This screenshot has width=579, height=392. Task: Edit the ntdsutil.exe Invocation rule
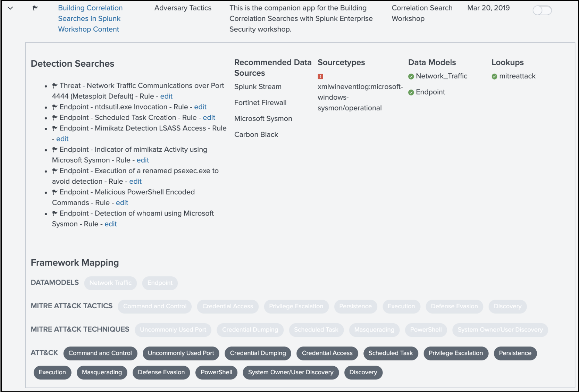[x=200, y=107]
